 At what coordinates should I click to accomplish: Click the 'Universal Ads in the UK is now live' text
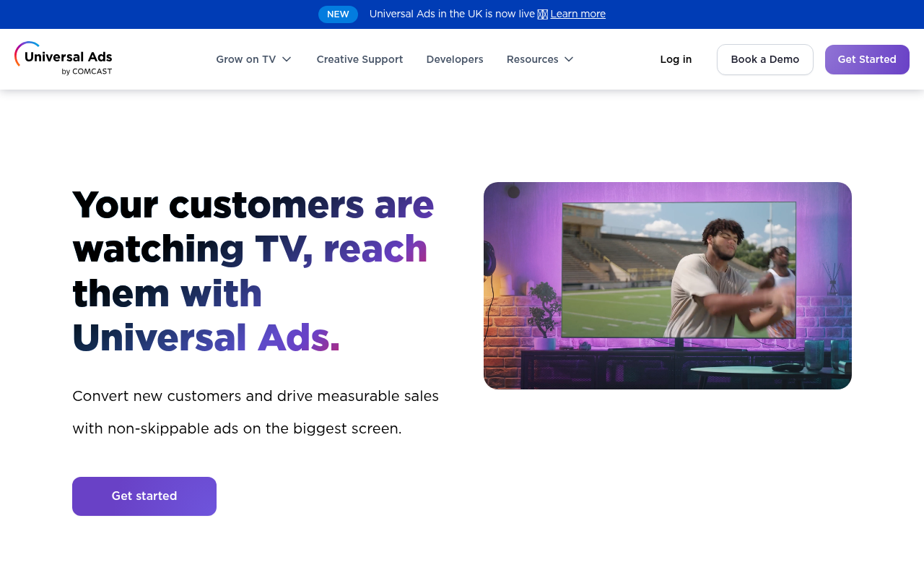pyautogui.click(x=452, y=14)
